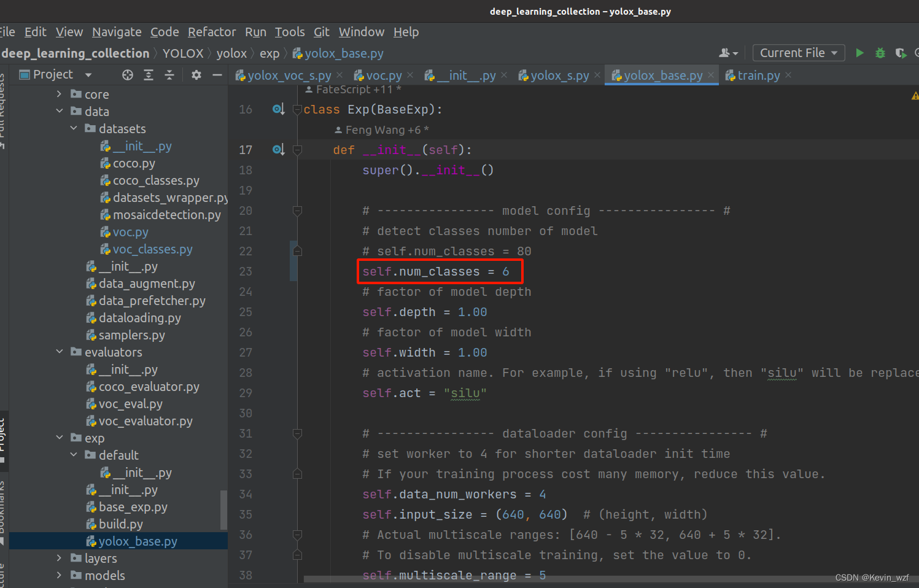Click the Project panel vertical scrollbar
The image size is (919, 588).
pos(224,509)
